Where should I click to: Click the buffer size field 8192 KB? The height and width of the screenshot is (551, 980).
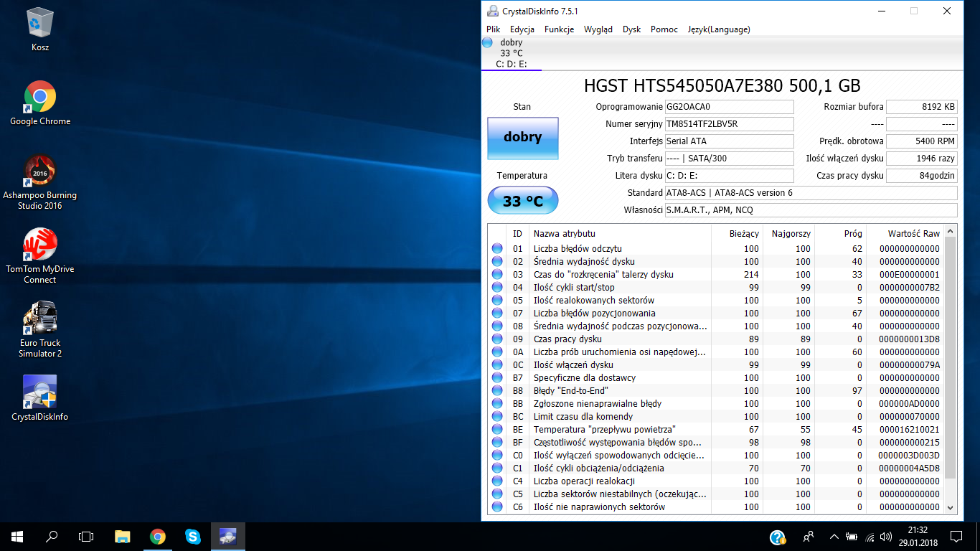click(x=922, y=107)
